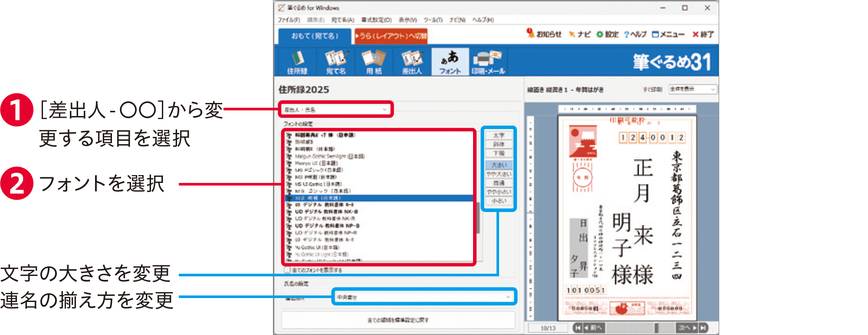This screenshot has width=868, height=335.
Task: Click the 筆ぐるめ app title icon
Action: pos(281,7)
